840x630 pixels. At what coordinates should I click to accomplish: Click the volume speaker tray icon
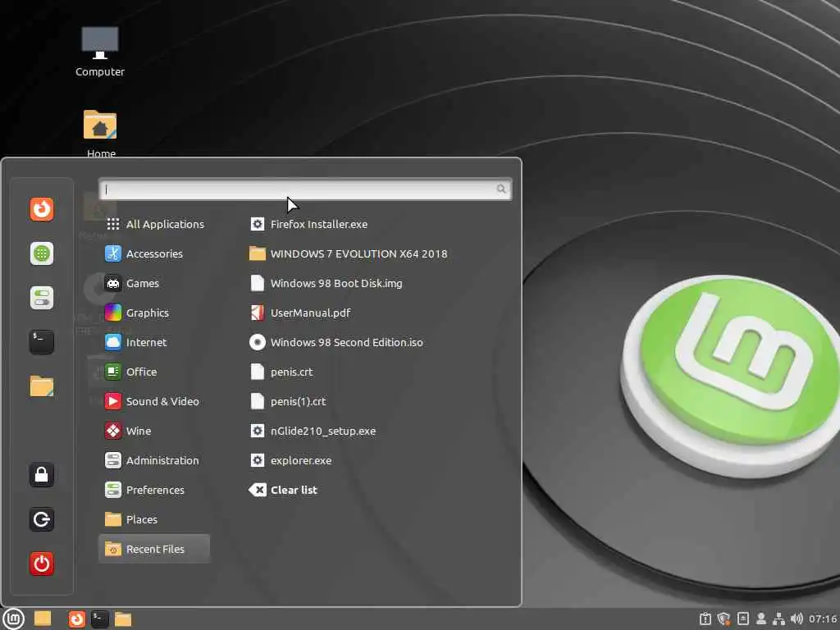[x=797, y=619]
